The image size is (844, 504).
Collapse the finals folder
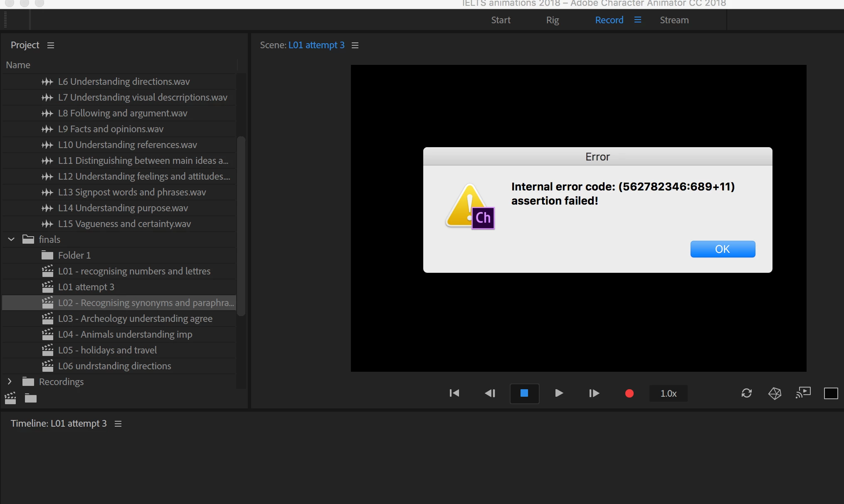click(x=11, y=239)
